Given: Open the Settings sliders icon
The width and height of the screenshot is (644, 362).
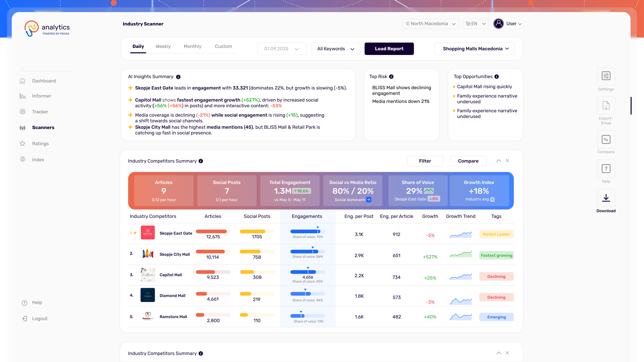Looking at the screenshot, I should [606, 76].
